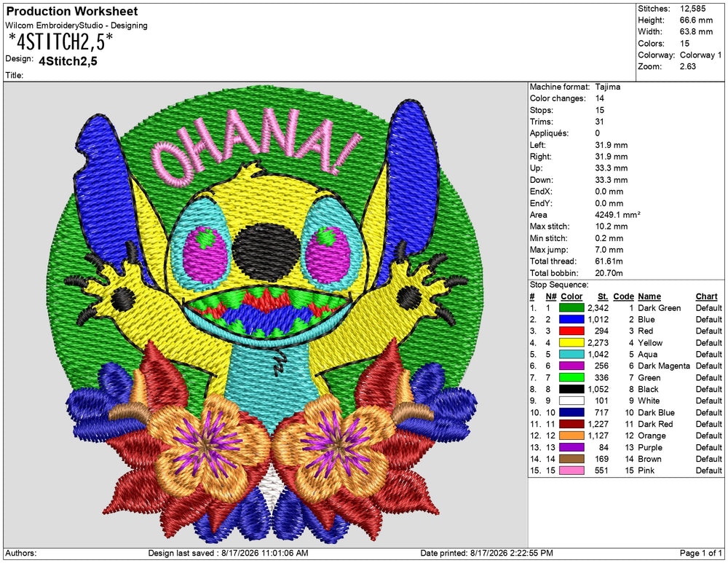728x563 pixels.
Task: Click the 'Page 1 of 1' indicator
Action: click(701, 554)
